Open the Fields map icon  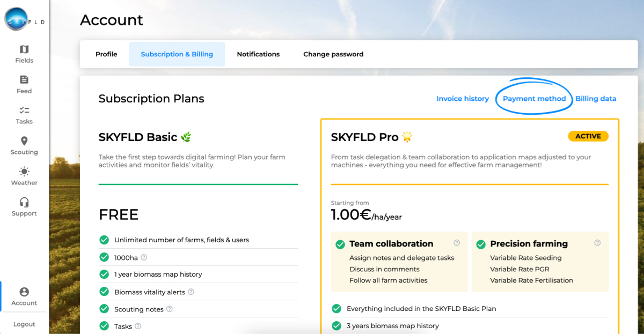pyautogui.click(x=24, y=49)
